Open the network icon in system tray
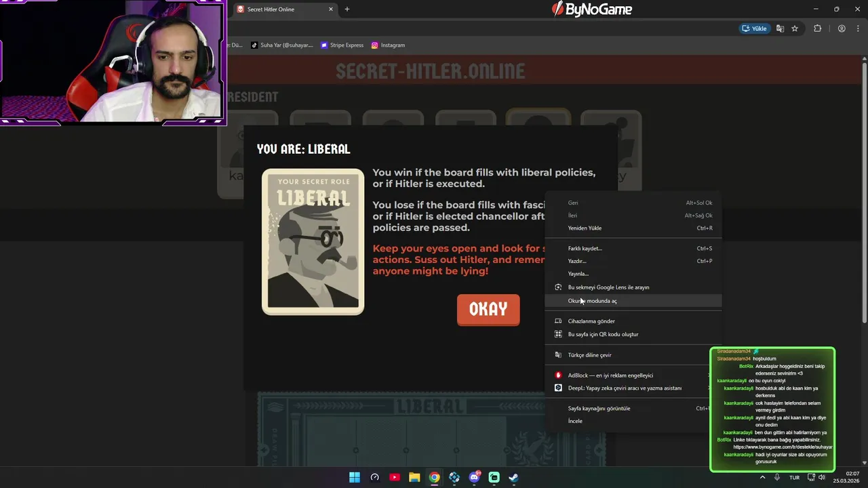Image resolution: width=868 pixels, height=488 pixels. pyautogui.click(x=811, y=477)
